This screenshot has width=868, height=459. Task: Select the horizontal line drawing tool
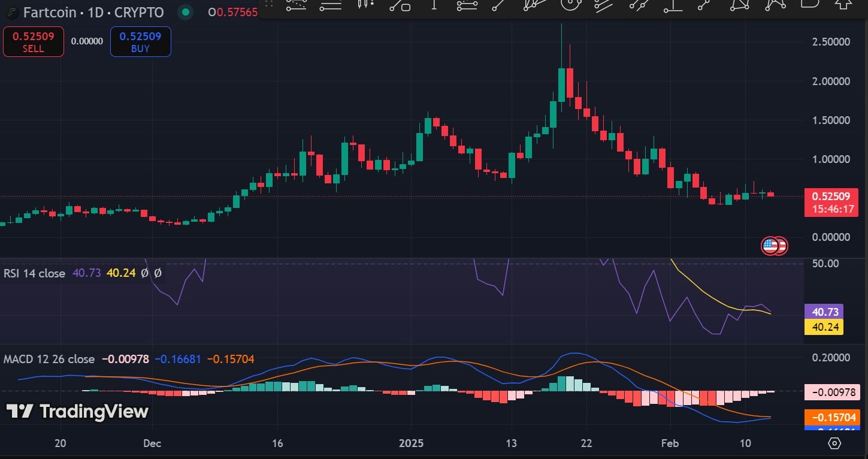[331, 5]
